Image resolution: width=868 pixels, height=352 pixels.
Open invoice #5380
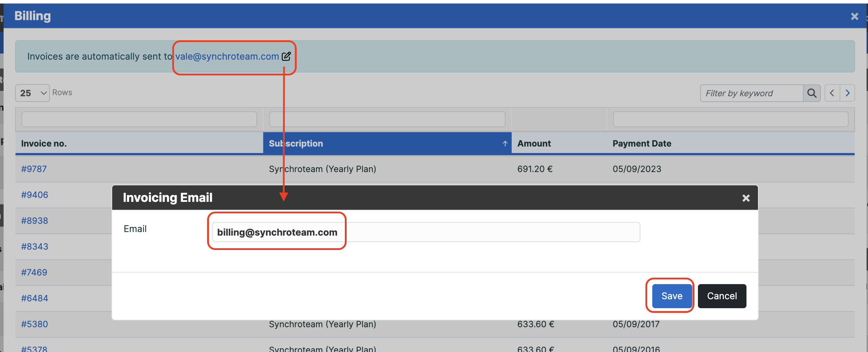pyautogui.click(x=35, y=324)
